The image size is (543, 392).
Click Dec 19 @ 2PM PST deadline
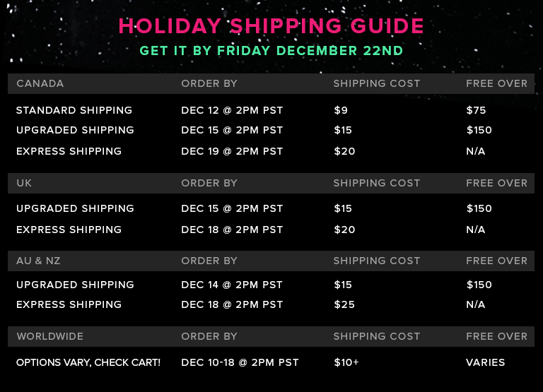click(x=232, y=151)
